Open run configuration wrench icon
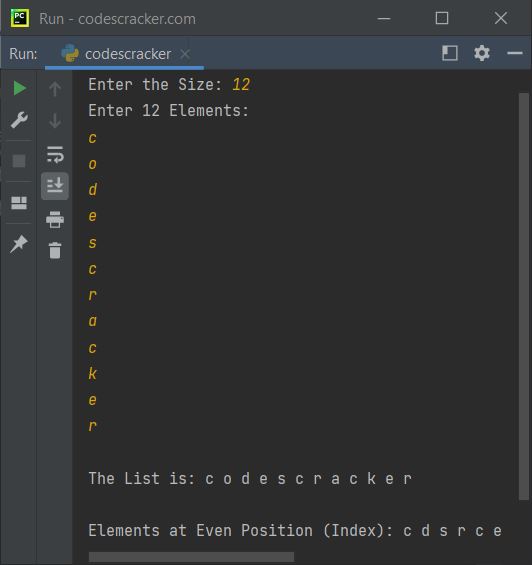 pos(19,120)
